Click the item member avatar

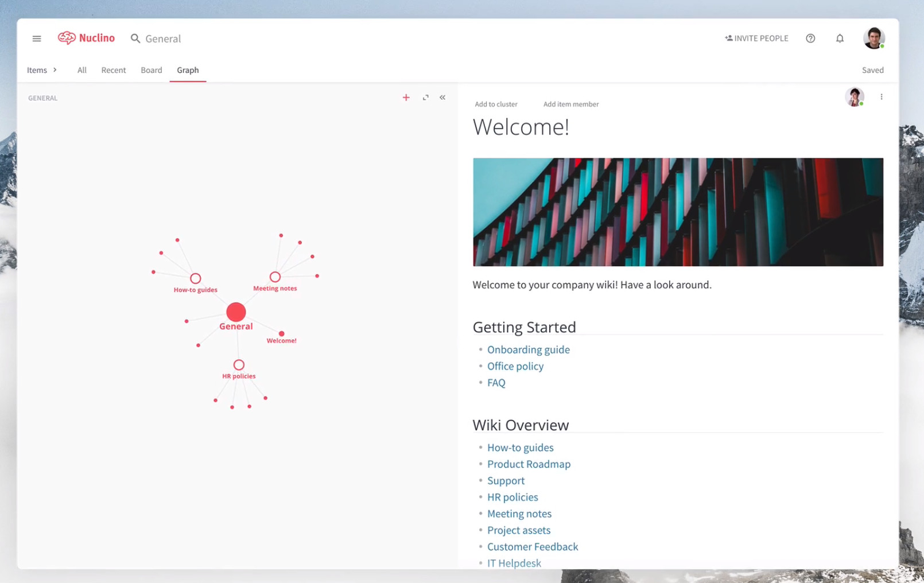pyautogui.click(x=855, y=97)
